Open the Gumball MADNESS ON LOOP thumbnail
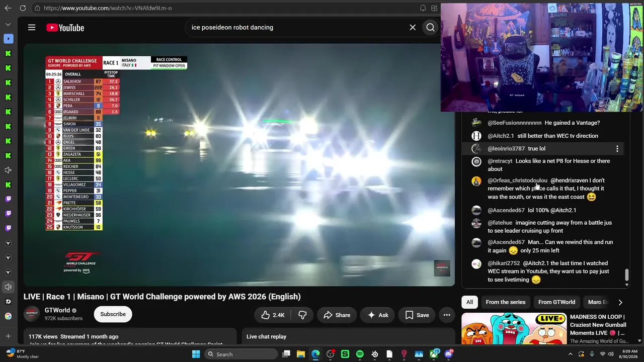This screenshot has height=362, width=644. [x=514, y=329]
